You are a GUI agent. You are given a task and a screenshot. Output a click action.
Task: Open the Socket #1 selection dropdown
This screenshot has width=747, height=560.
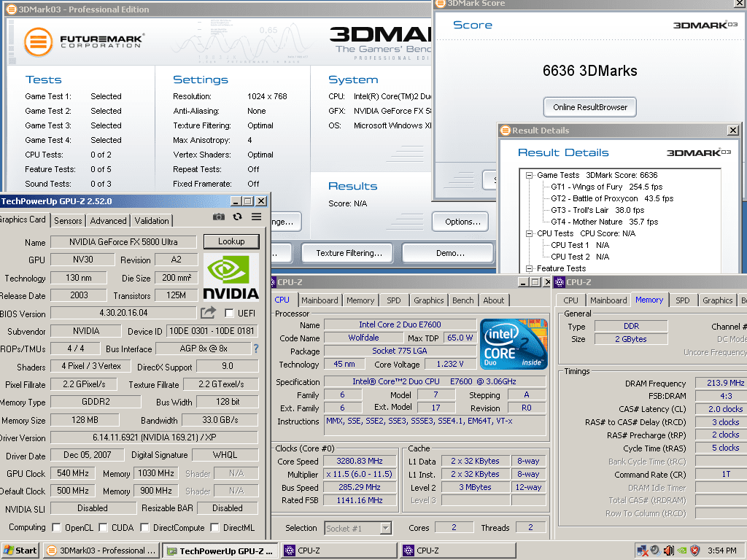tap(386, 528)
